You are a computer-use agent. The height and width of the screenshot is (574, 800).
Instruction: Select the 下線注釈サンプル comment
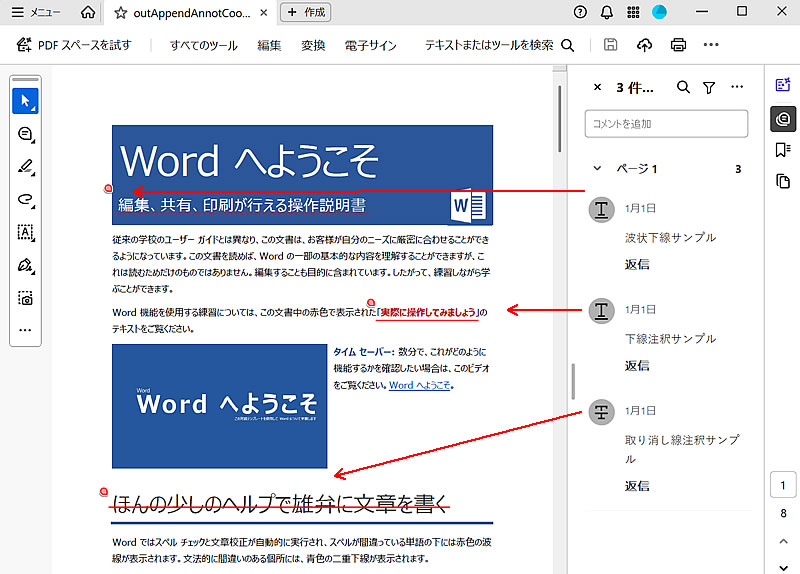coord(670,339)
